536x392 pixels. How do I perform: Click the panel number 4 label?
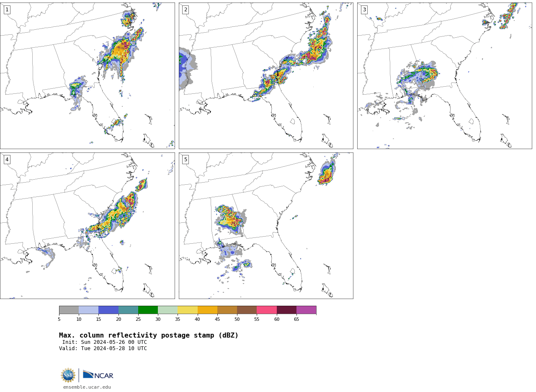click(x=7, y=160)
